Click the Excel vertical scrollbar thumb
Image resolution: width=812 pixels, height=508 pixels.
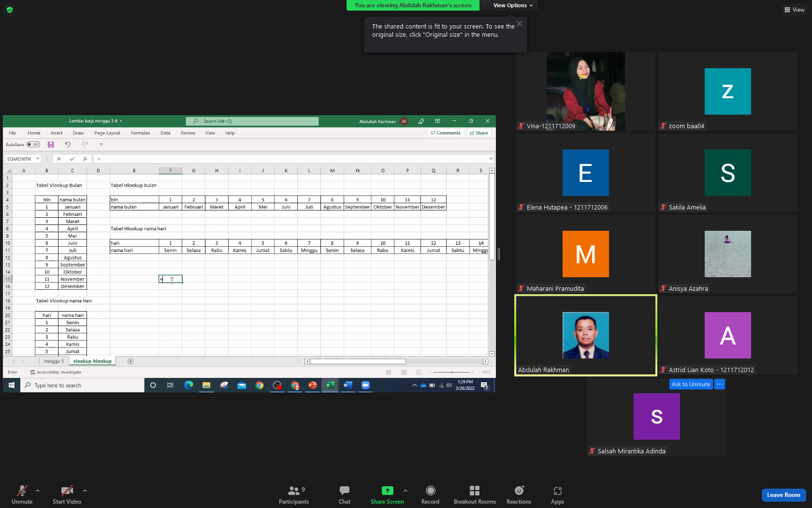[492, 217]
